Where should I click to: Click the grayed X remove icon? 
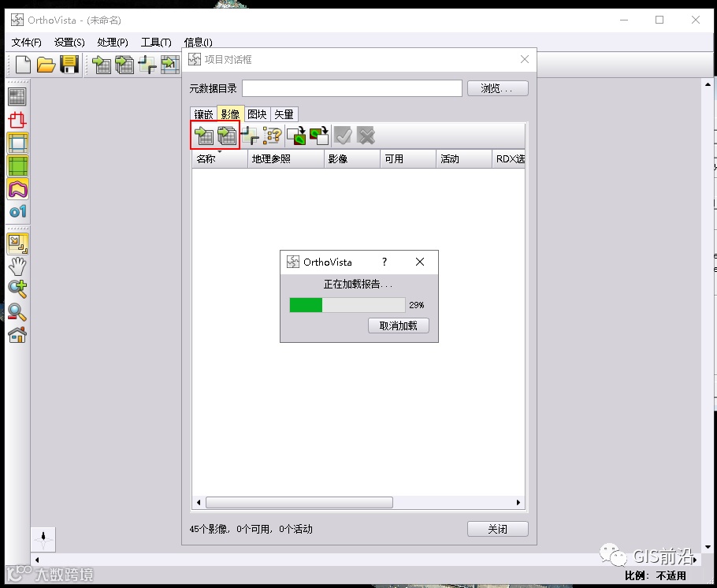point(366,136)
